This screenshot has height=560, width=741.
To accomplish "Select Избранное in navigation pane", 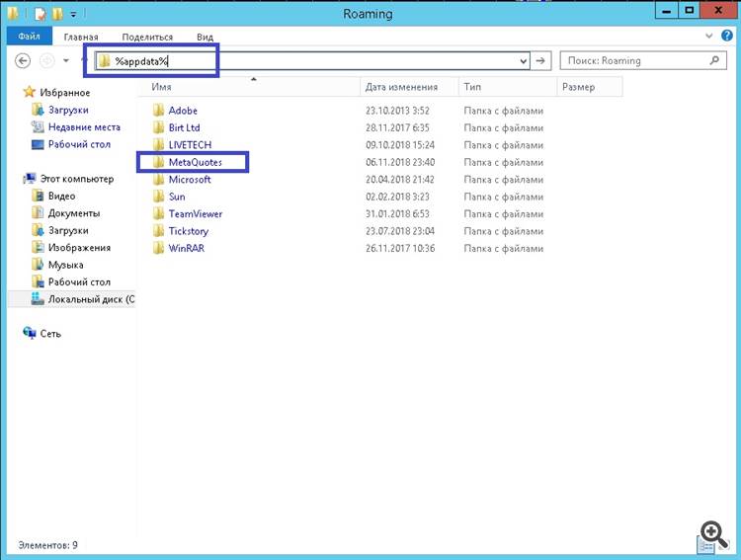I will (x=65, y=93).
